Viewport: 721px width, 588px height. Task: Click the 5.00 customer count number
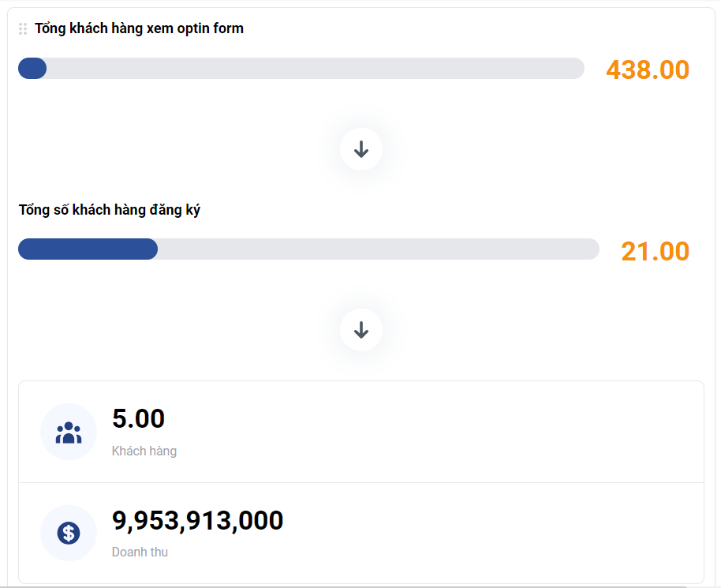click(x=139, y=418)
